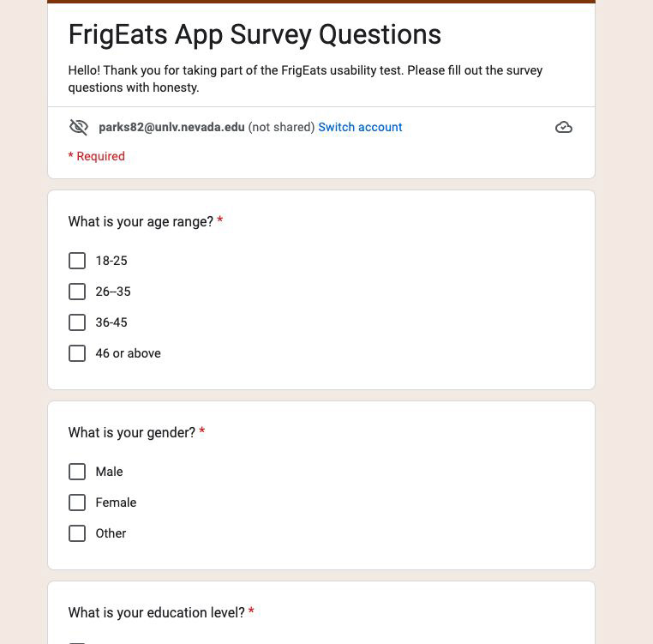This screenshot has height=644, width=653.
Task: Click the FrigEats App Survey Questions title
Action: (255, 34)
